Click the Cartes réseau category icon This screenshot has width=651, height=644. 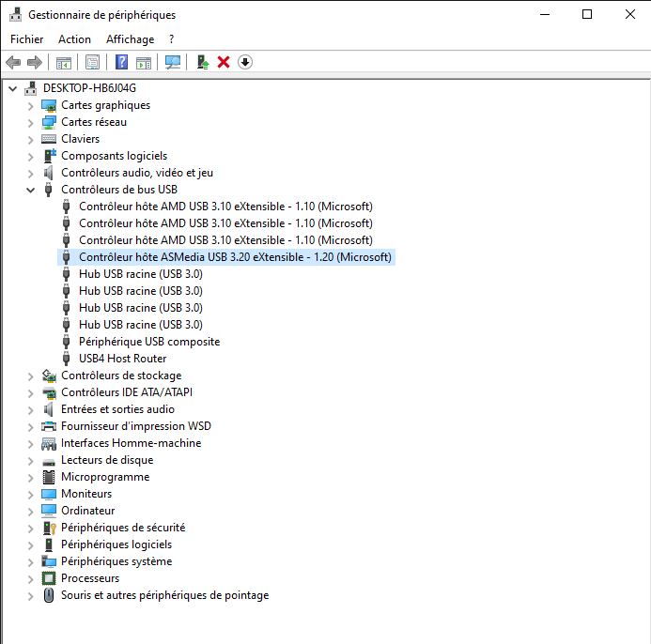[x=49, y=122]
